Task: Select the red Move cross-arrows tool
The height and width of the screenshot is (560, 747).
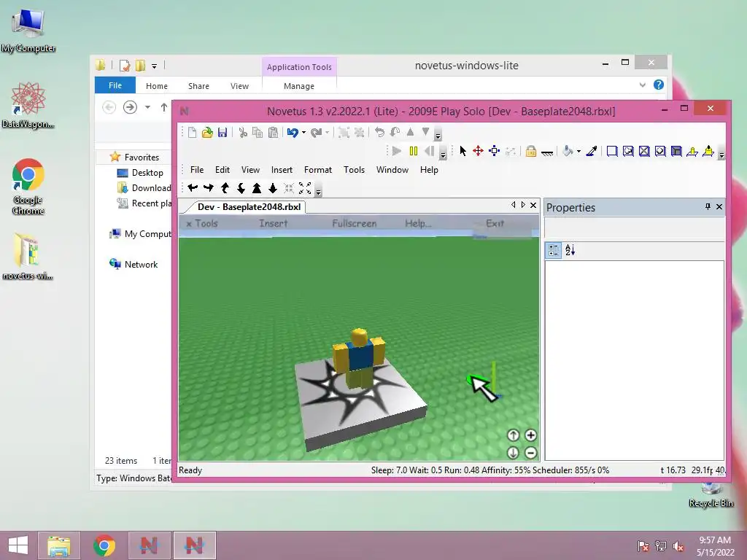Action: 478,151
